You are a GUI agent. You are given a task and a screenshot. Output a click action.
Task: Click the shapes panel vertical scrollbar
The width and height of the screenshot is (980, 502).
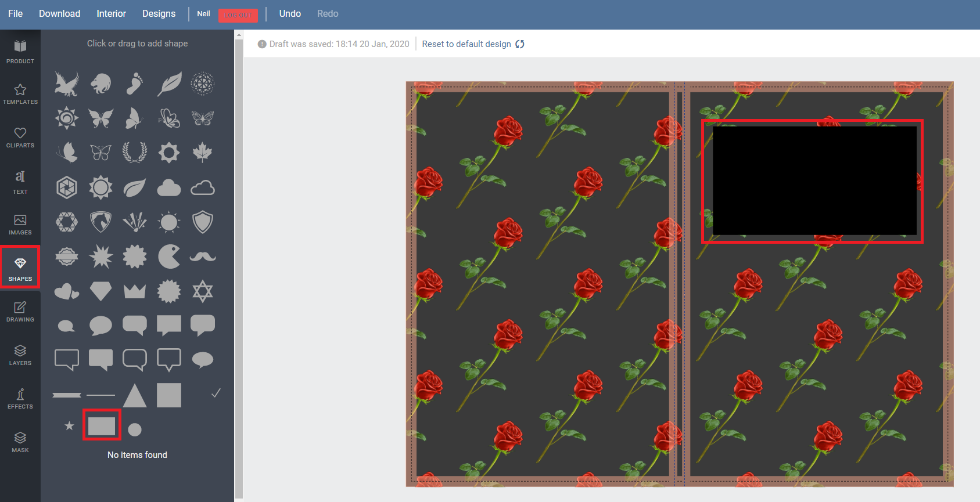[239, 269]
